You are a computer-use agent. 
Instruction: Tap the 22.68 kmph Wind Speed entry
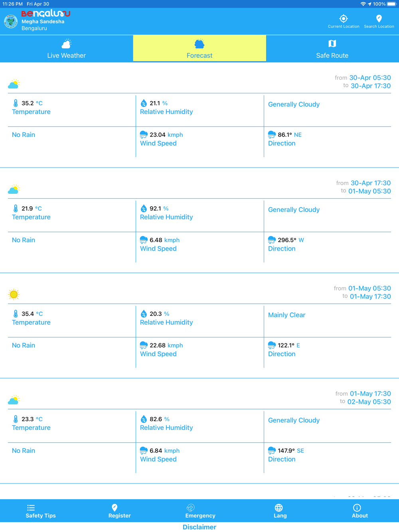pyautogui.click(x=199, y=349)
